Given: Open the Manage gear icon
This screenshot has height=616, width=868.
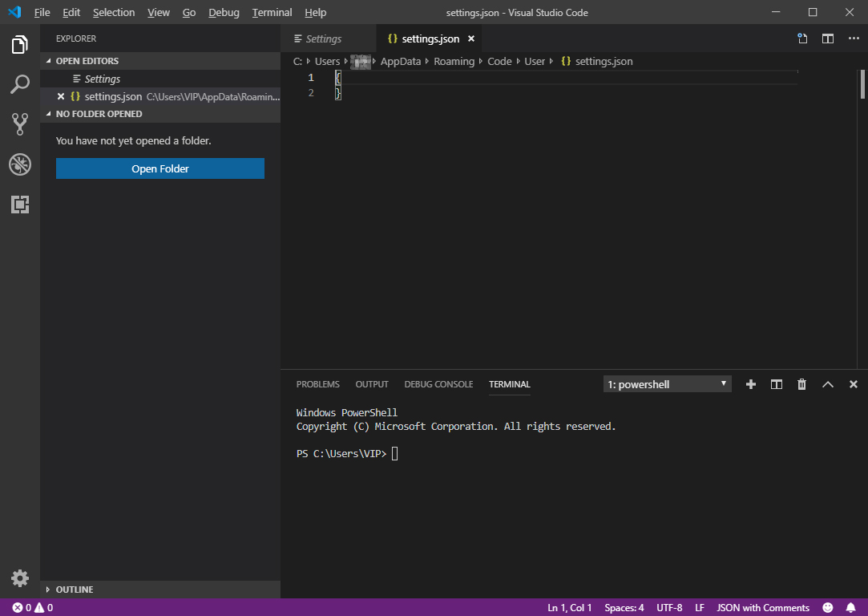Looking at the screenshot, I should [x=20, y=578].
